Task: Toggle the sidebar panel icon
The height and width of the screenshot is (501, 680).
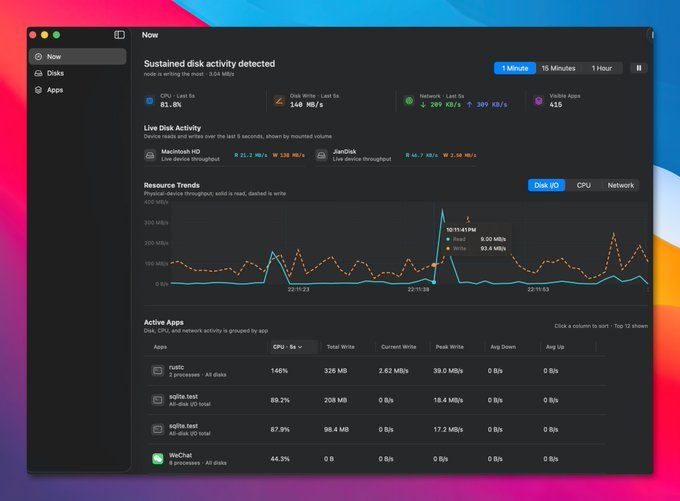Action: [119, 35]
